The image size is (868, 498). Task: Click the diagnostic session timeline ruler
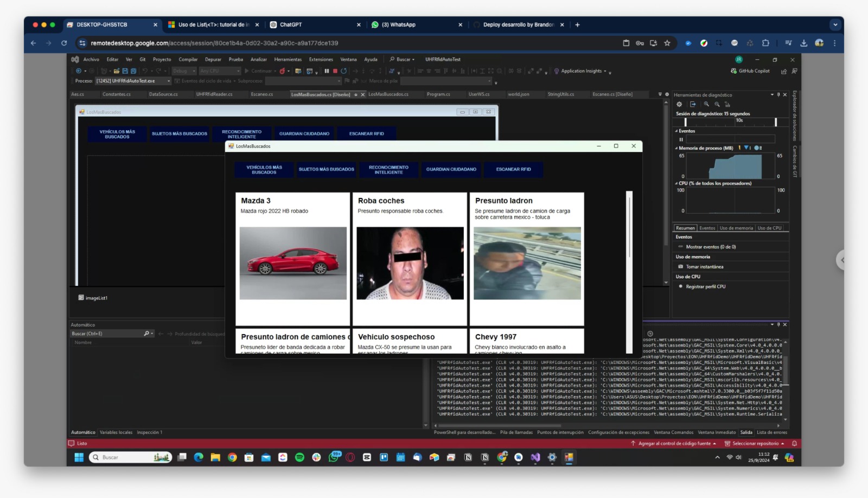[730, 122]
